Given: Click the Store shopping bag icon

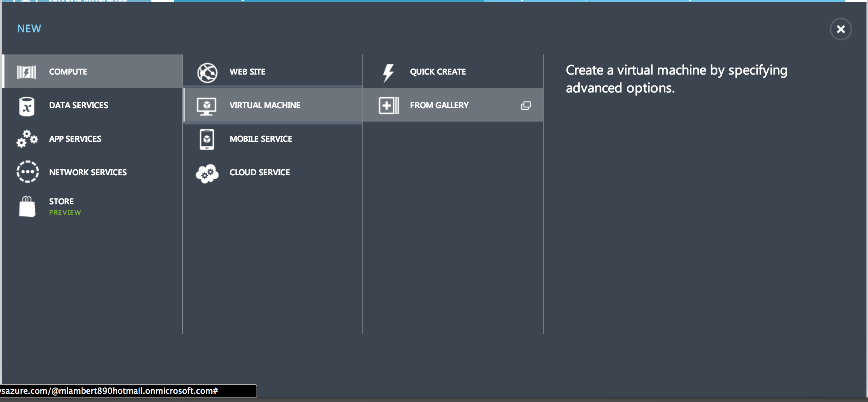Looking at the screenshot, I should click(27, 207).
